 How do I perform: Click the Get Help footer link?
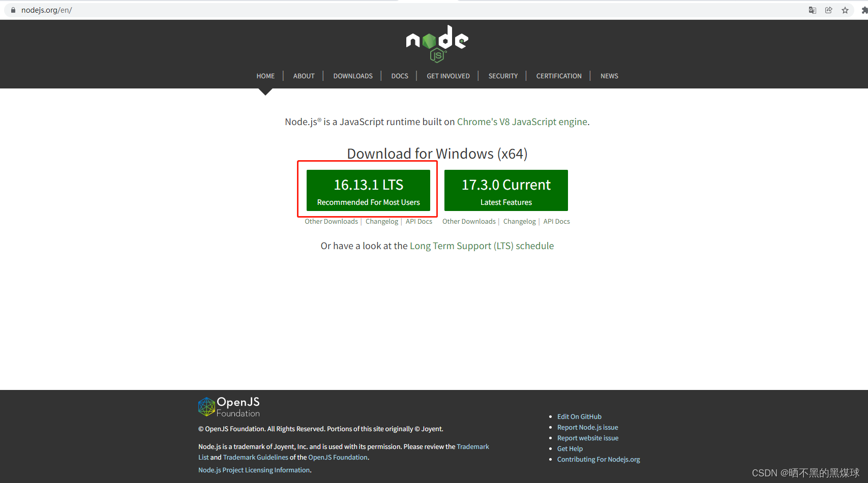(570, 448)
